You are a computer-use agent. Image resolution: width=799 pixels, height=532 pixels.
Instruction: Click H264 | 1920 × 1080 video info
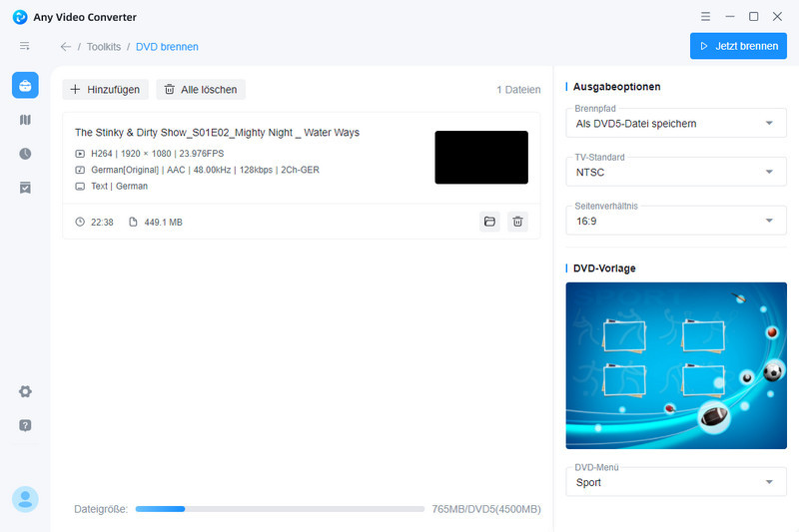(x=158, y=154)
